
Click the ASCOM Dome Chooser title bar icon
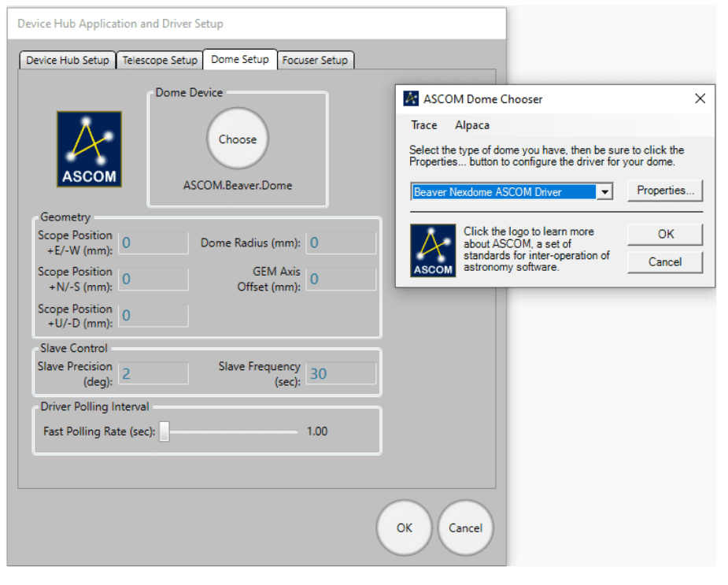click(x=411, y=99)
